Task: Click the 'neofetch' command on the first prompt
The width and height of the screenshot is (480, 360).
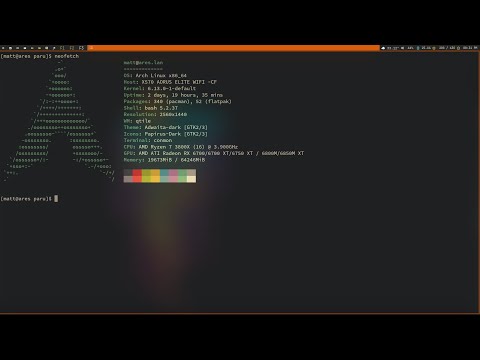Action: tap(67, 56)
